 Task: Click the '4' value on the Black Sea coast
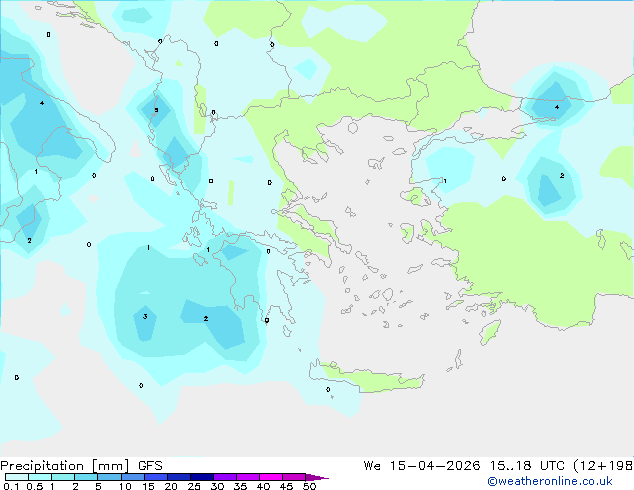pyautogui.click(x=557, y=107)
